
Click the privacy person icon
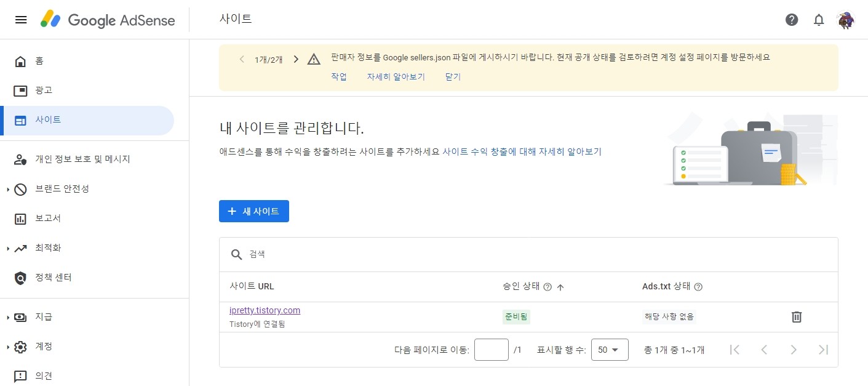pyautogui.click(x=20, y=159)
